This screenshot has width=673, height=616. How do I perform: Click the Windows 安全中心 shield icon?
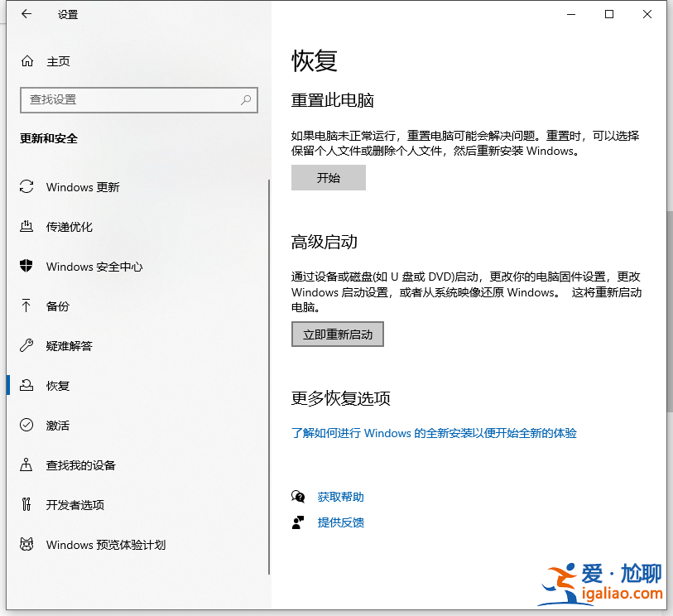(26, 267)
